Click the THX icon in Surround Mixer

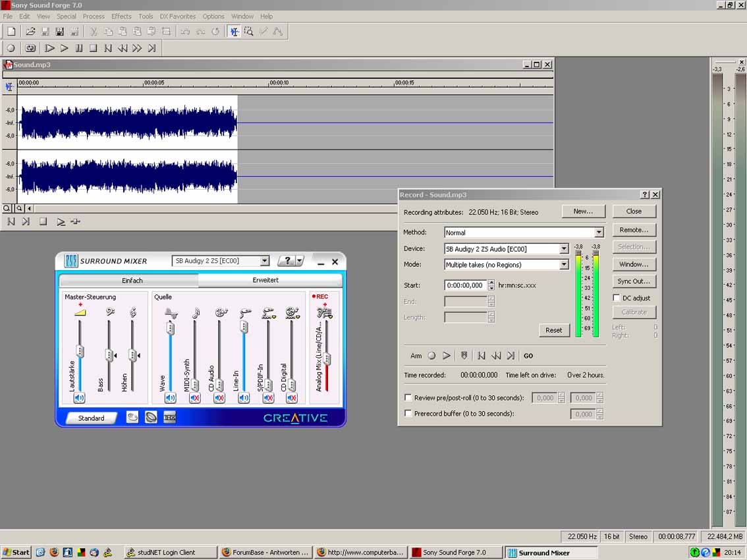[169, 417]
